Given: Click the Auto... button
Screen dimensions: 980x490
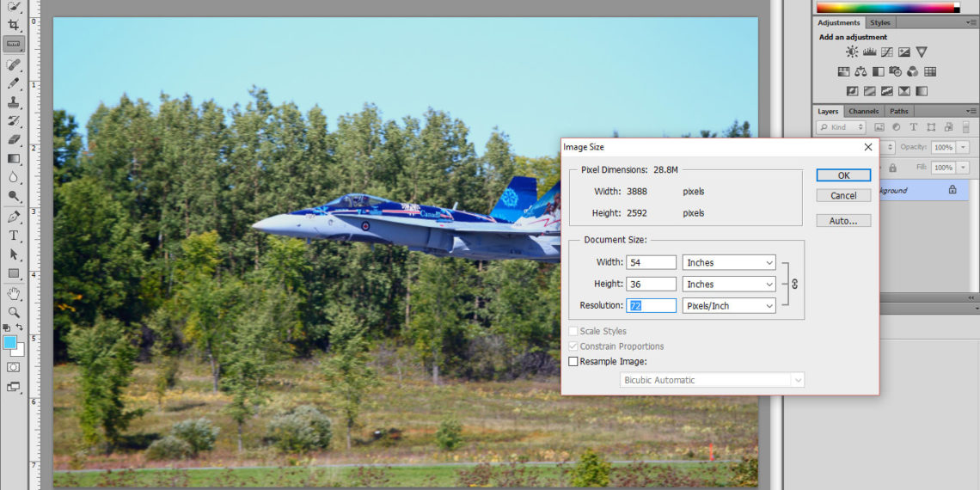Looking at the screenshot, I should pyautogui.click(x=844, y=221).
